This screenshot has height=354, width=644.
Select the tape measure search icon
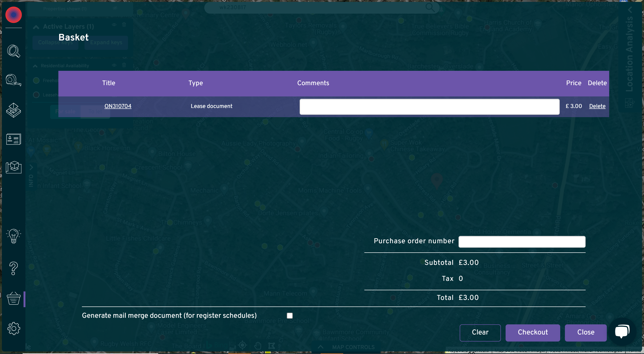point(13,80)
